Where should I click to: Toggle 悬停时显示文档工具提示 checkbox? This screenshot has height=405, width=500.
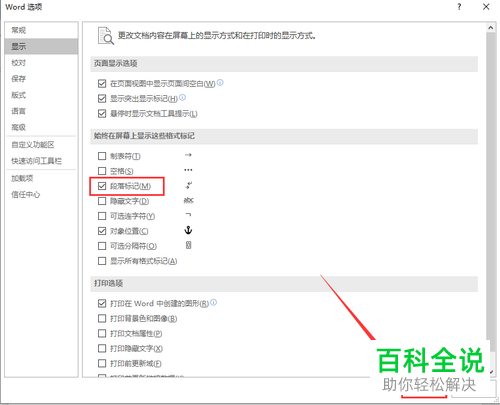[x=102, y=114]
